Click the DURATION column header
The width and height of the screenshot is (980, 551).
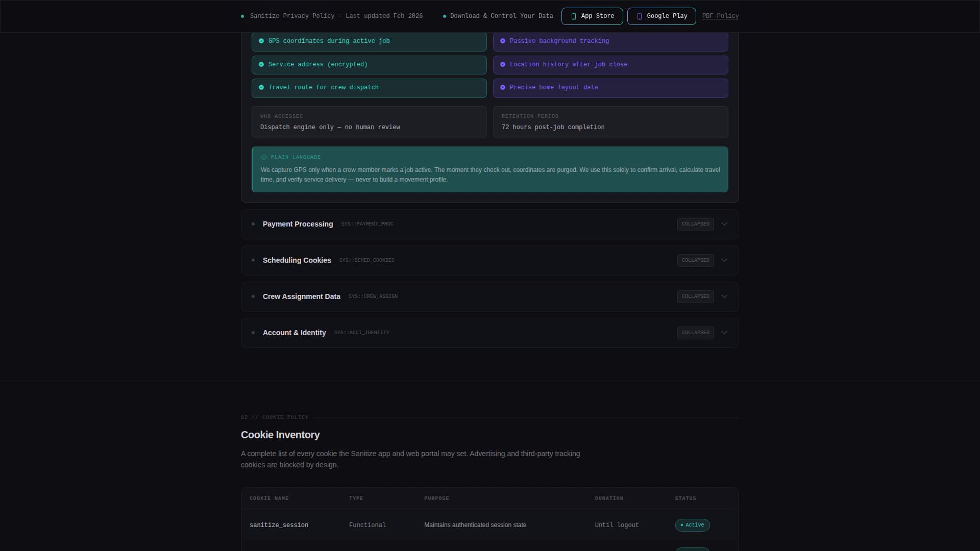(609, 498)
